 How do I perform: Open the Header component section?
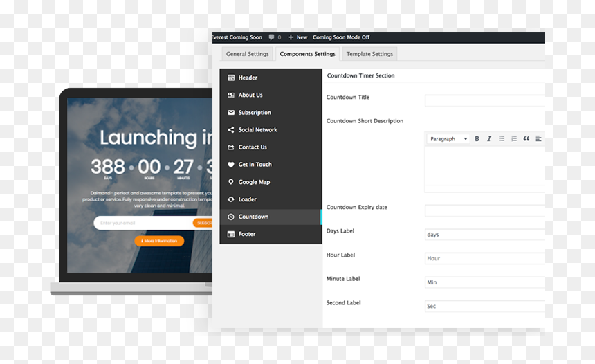click(271, 78)
